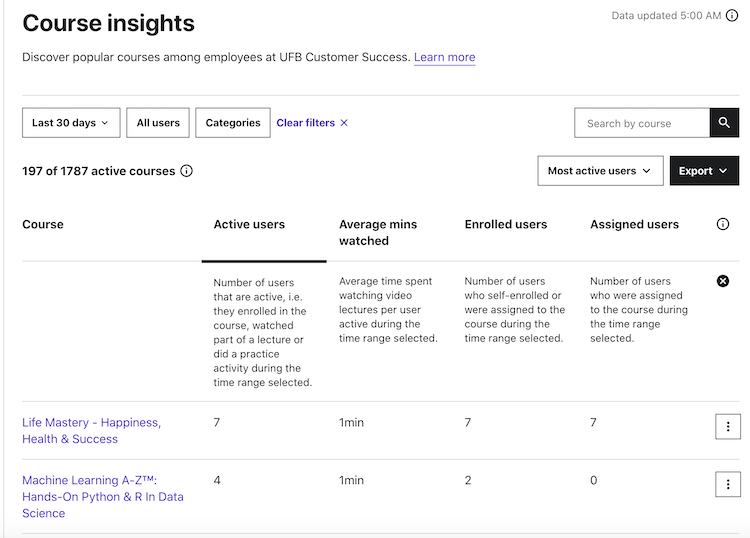Open the Last 30 days dropdown
This screenshot has height=538, width=750.
coord(71,123)
